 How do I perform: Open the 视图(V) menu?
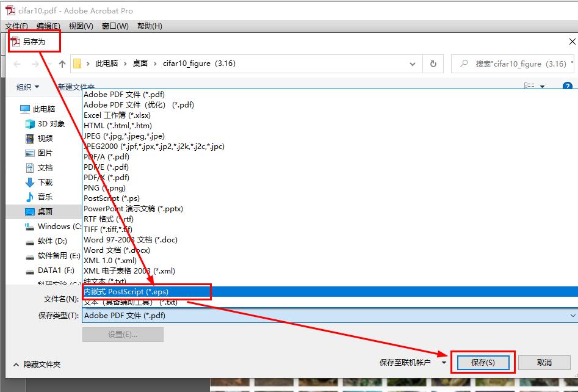point(79,26)
